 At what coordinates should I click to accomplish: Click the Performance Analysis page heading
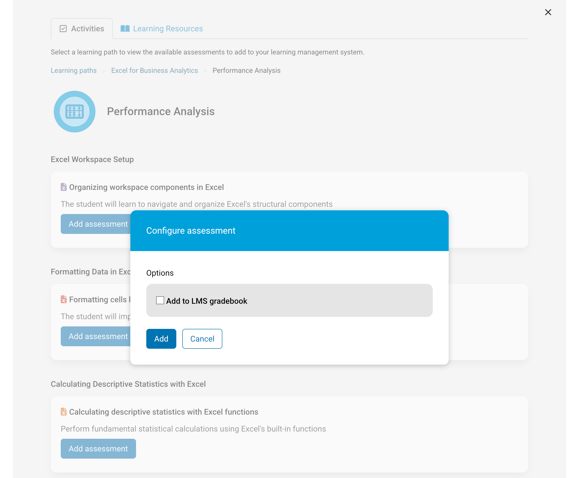pyautogui.click(x=161, y=111)
